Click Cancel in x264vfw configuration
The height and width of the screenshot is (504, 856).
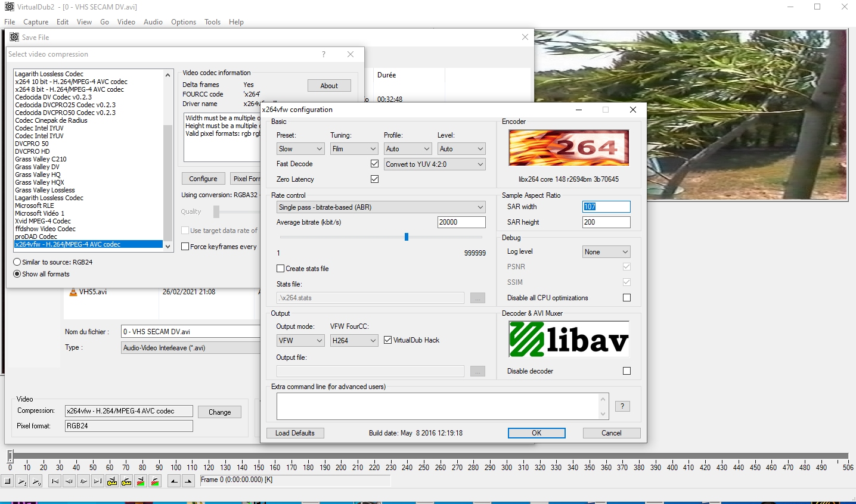tap(612, 433)
